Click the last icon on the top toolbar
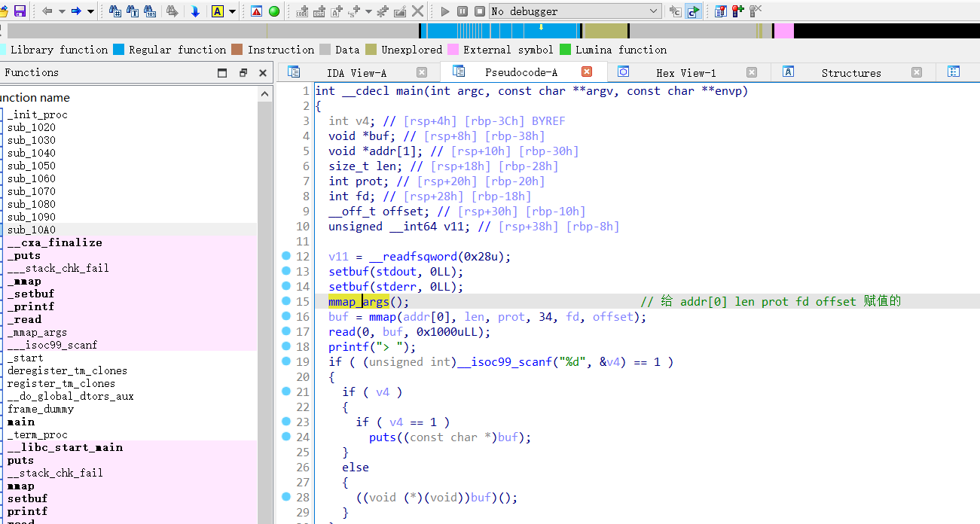The height and width of the screenshot is (524, 980). coord(756,11)
